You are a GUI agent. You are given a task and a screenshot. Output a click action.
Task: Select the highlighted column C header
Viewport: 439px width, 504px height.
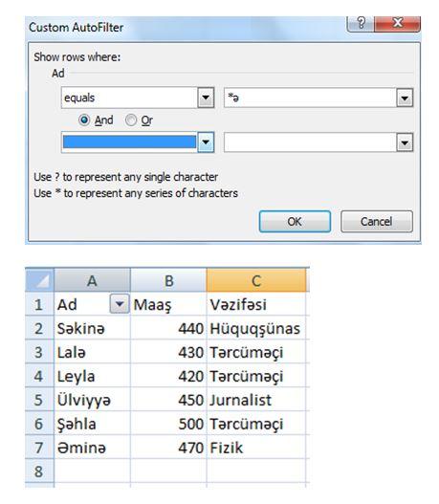(256, 280)
